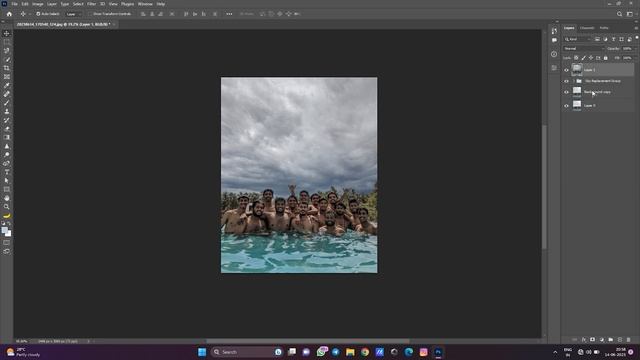Hide Layer 0 using its eye icon
This screenshot has height=360, width=640.
[x=566, y=106]
